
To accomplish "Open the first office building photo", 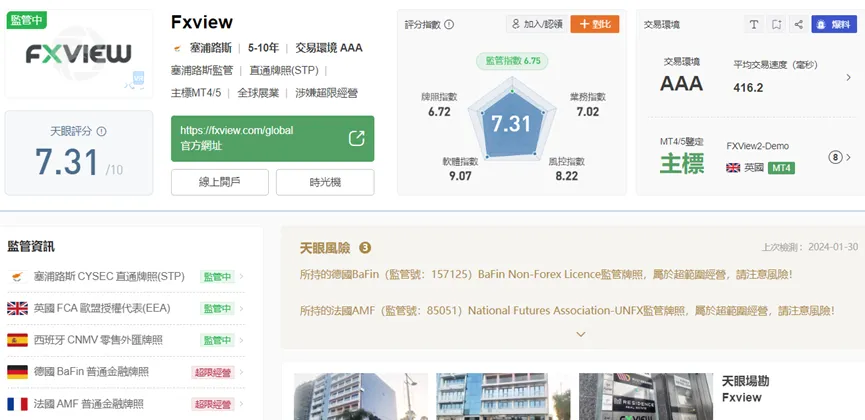I will (x=361, y=396).
